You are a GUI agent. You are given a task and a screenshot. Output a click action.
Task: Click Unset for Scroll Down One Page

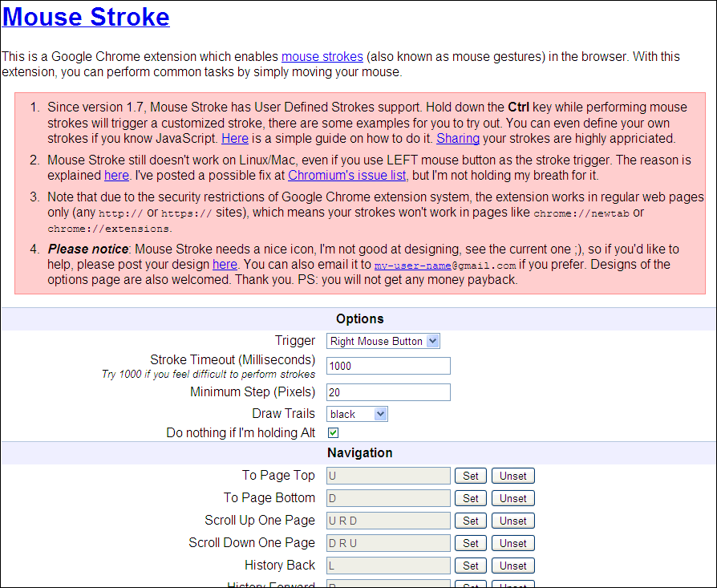click(x=513, y=543)
